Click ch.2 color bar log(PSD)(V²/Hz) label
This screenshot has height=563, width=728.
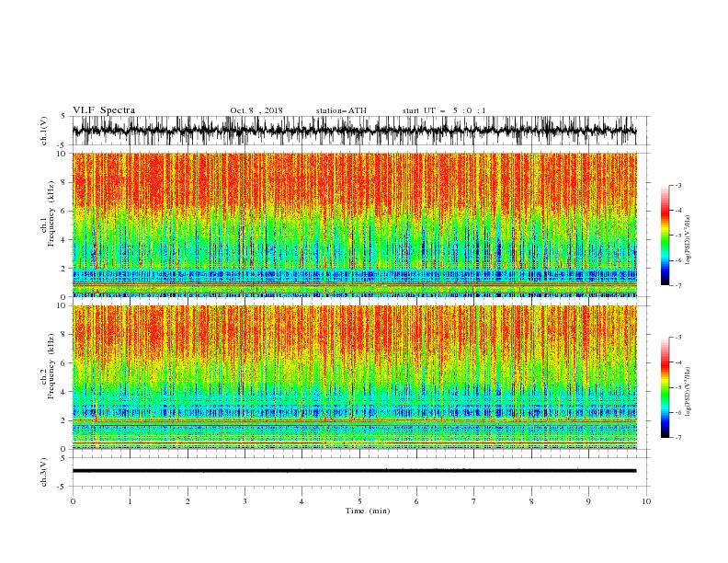[688, 392]
